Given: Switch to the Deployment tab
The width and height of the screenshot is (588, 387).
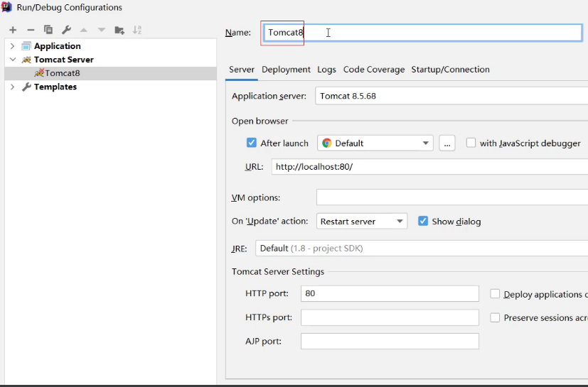Looking at the screenshot, I should pyautogui.click(x=286, y=70).
